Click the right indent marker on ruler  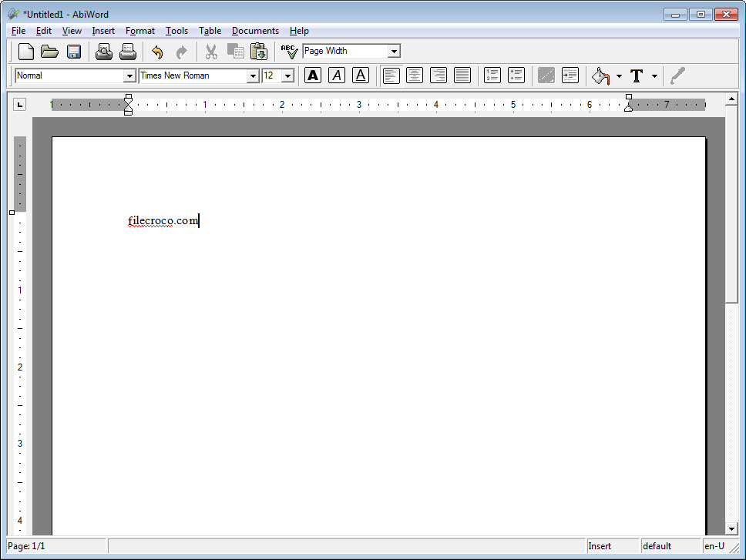coord(629,107)
